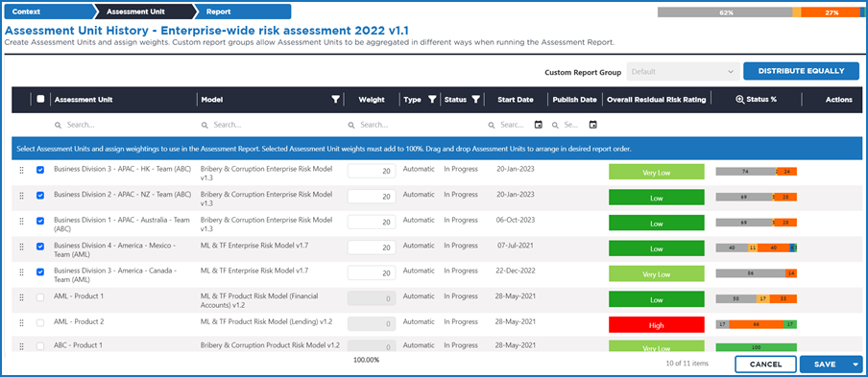Click the Save button
This screenshot has height=377, width=868.
pos(824,365)
